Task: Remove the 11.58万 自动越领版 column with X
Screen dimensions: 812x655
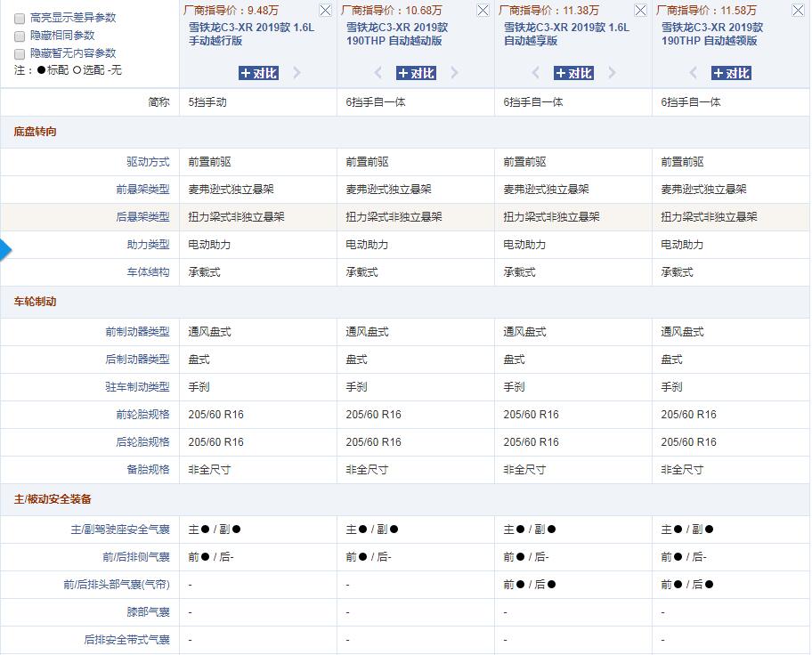Action: pos(798,11)
